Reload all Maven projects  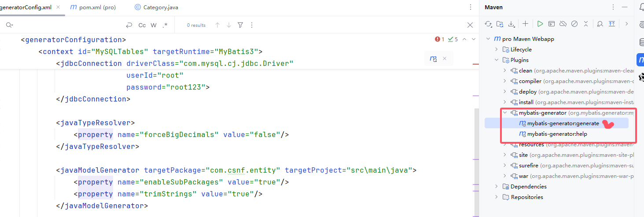tap(488, 24)
